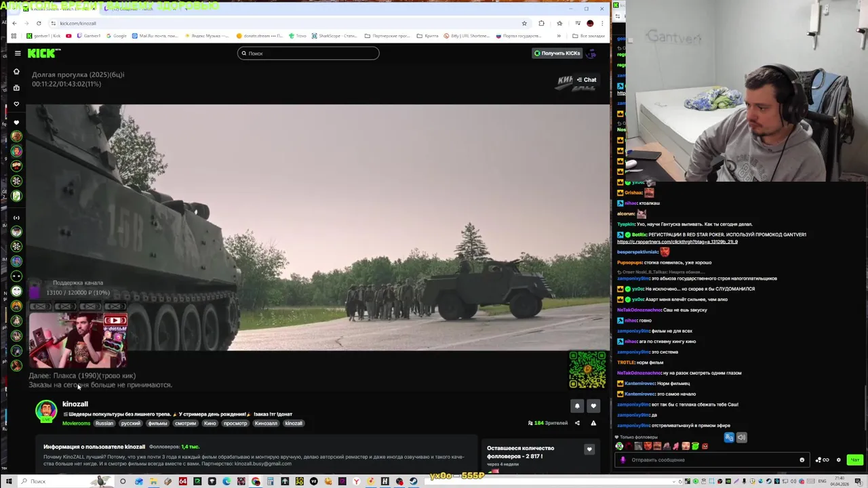The width and height of the screenshot is (868, 488).
Task: Click the kinozall channel avatar
Action: coord(46,411)
